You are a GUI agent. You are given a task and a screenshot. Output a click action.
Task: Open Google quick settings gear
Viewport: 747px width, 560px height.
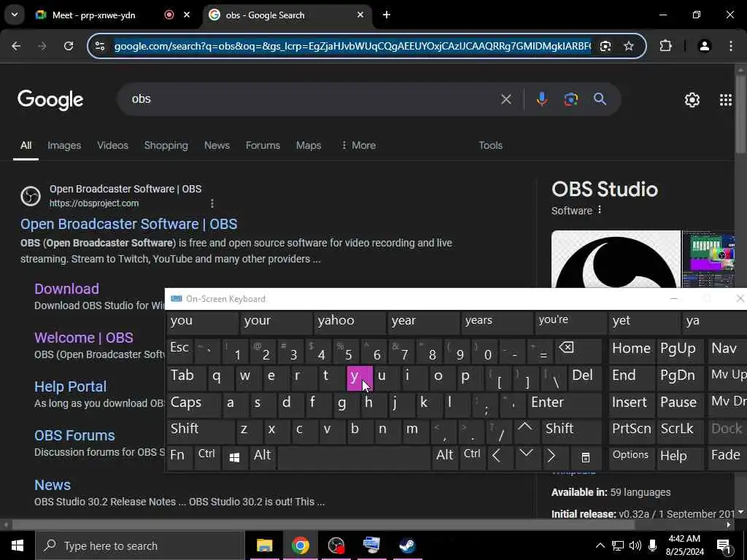click(692, 99)
